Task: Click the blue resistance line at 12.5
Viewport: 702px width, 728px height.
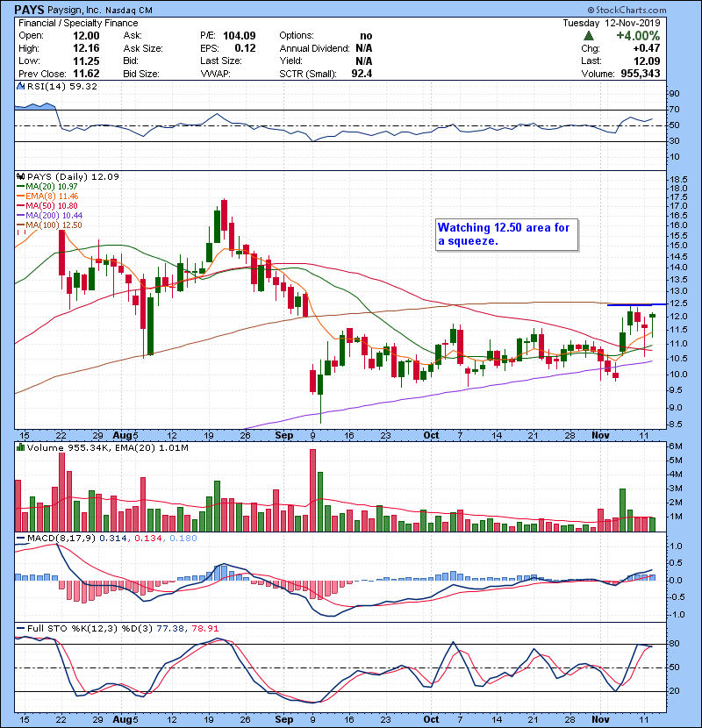Action: tap(636, 304)
